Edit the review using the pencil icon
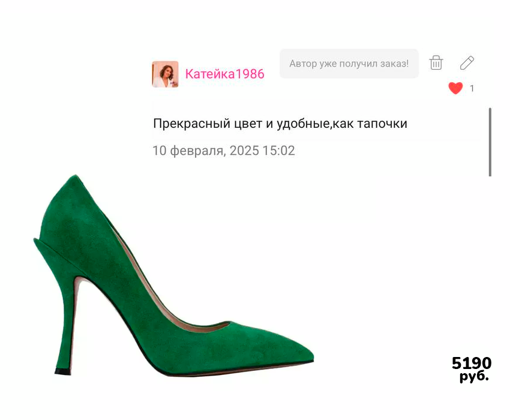Image resolution: width=510 pixels, height=420 pixels. [467, 63]
